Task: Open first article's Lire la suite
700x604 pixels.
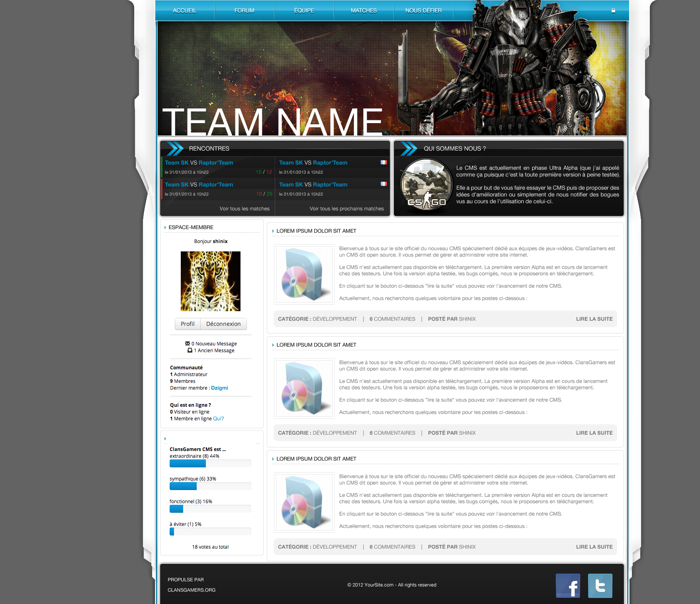Action: click(x=594, y=319)
